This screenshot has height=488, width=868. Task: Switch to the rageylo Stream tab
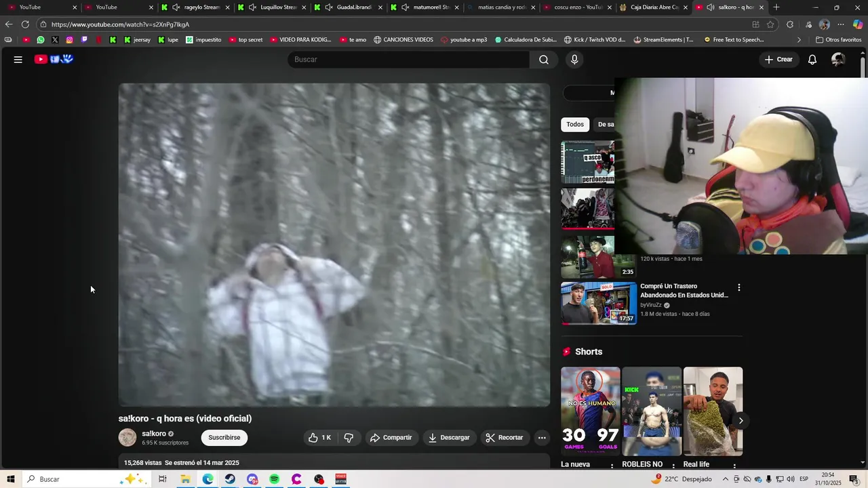pyautogui.click(x=195, y=7)
